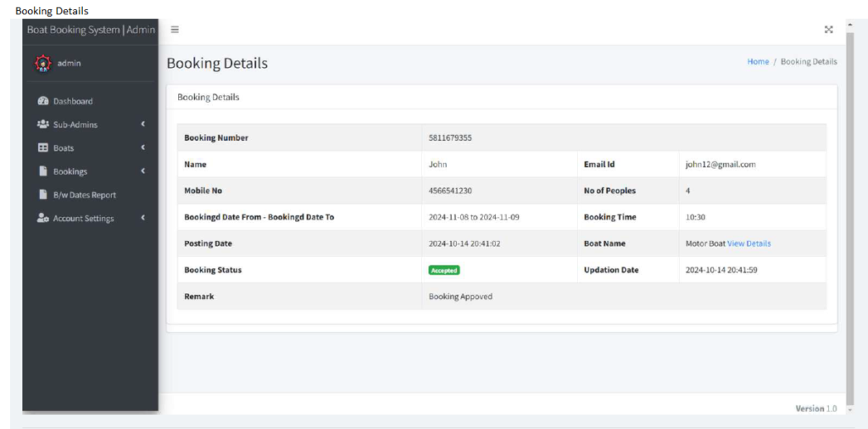Screen dimensions: 868x429
Task: Click the scrollbar up arrow
Action: pyautogui.click(x=850, y=25)
